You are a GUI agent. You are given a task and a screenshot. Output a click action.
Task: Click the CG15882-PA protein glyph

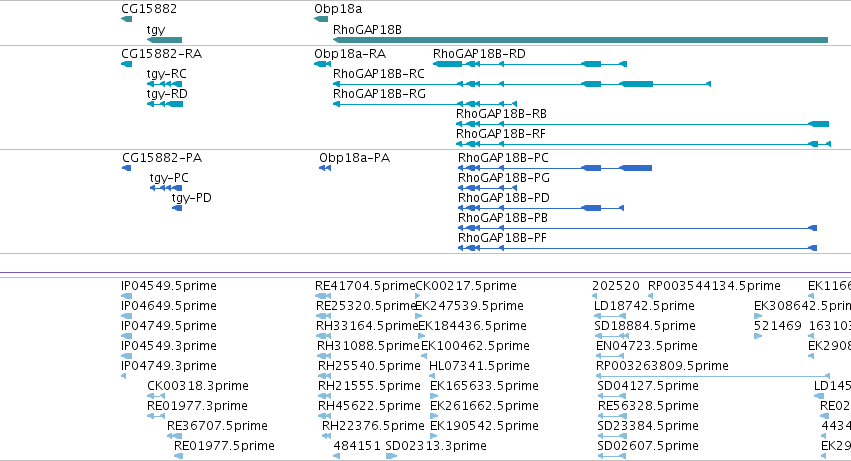126,168
